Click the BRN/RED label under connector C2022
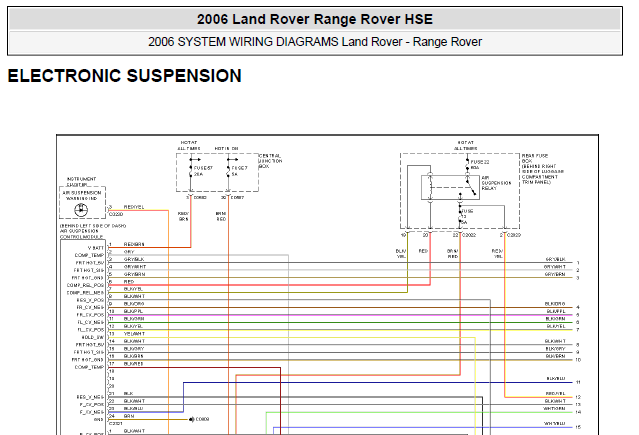This screenshot has height=435, width=639. coord(453,254)
